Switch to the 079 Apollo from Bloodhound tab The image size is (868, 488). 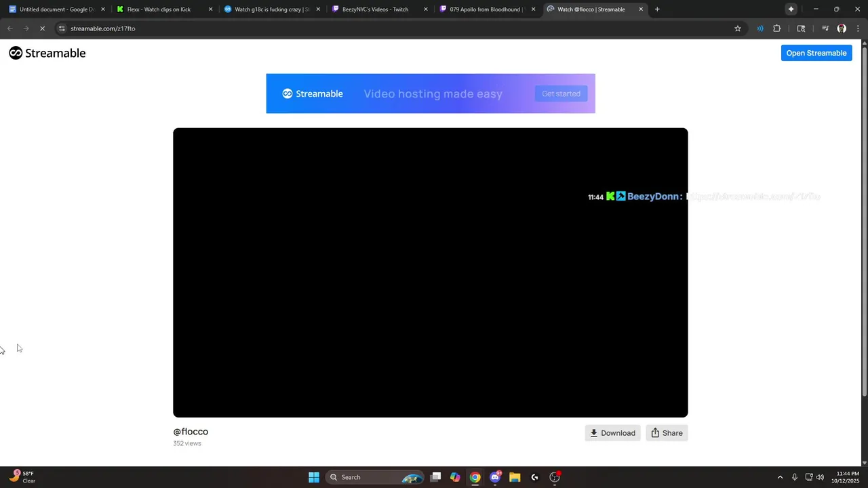pos(487,9)
